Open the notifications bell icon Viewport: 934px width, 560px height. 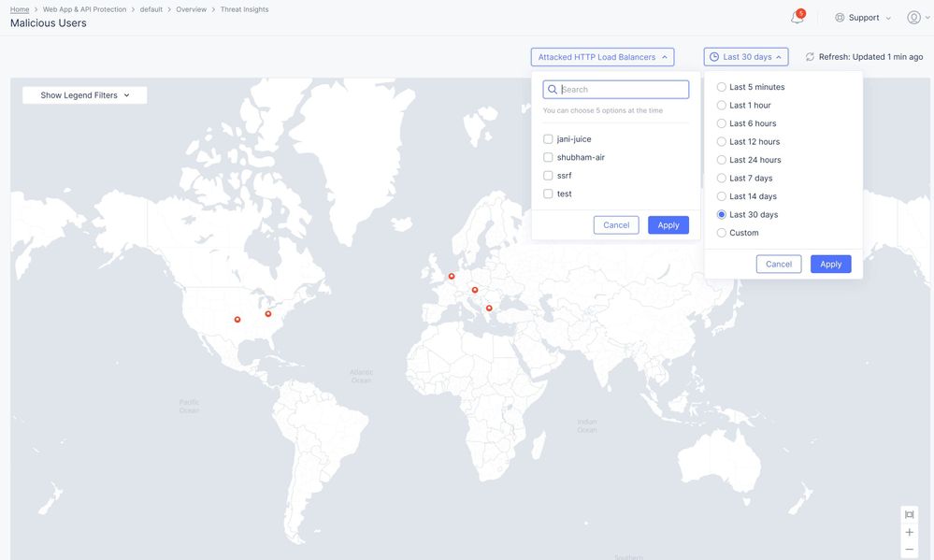tap(797, 18)
